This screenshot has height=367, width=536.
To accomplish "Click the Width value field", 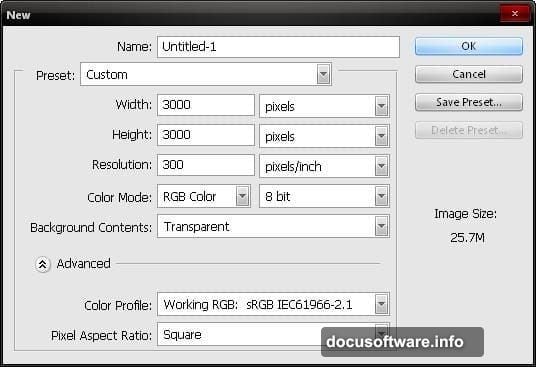I will coord(206,105).
